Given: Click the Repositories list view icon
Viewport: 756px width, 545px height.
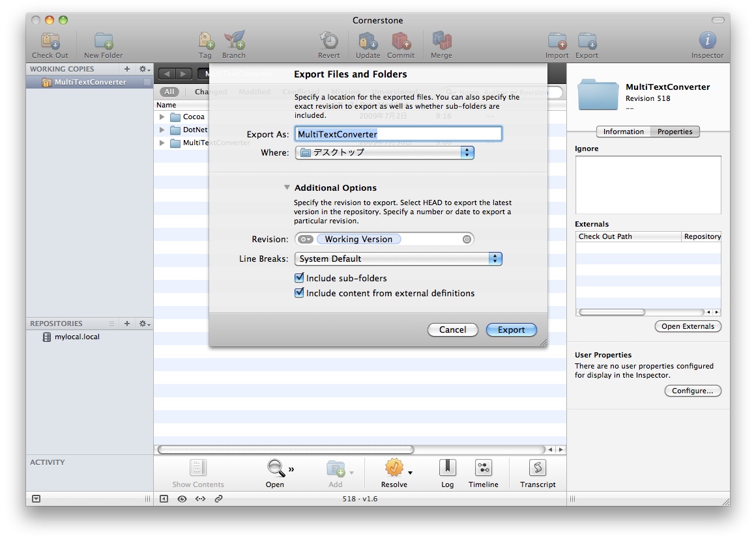Looking at the screenshot, I should point(111,324).
